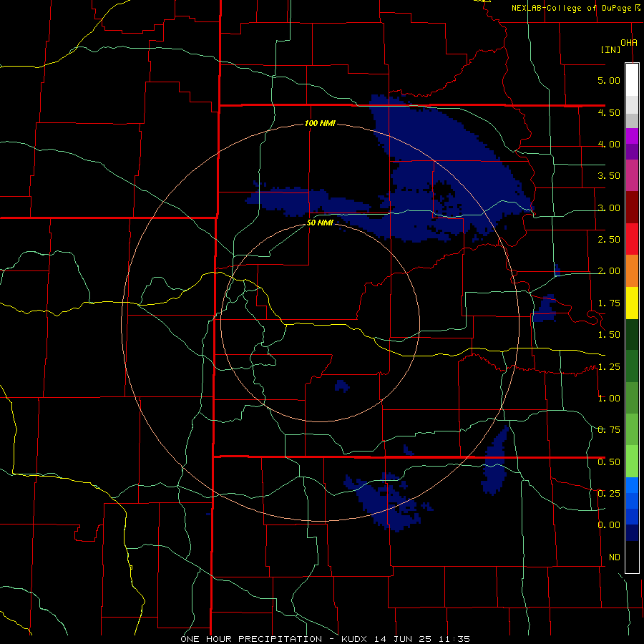Click the OHA product label above the legend
Screen dimensions: 644x644
click(x=629, y=43)
